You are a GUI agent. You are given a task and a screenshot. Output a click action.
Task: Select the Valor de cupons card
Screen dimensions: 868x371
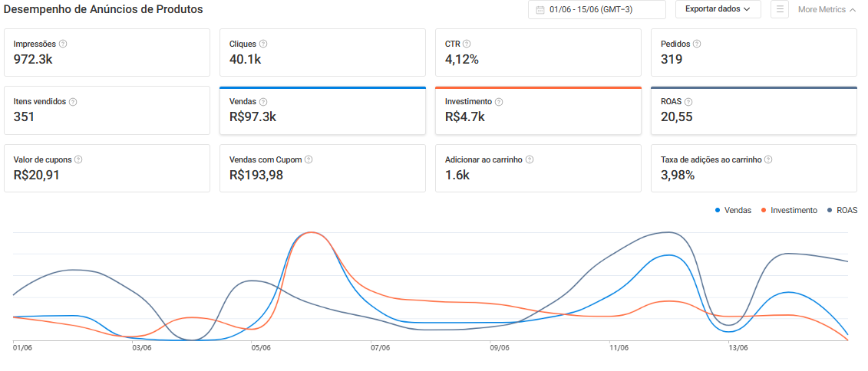107,168
